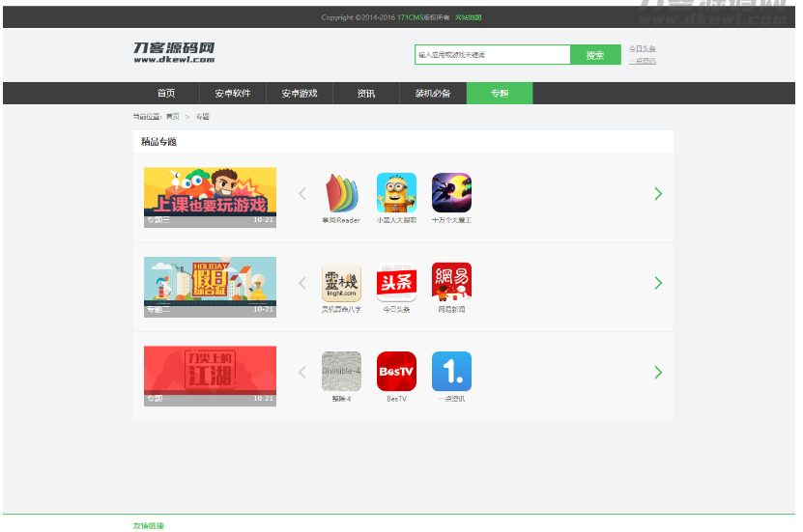The width and height of the screenshot is (803, 532).
Task: Show next apps in first topic row
Action: [x=658, y=194]
